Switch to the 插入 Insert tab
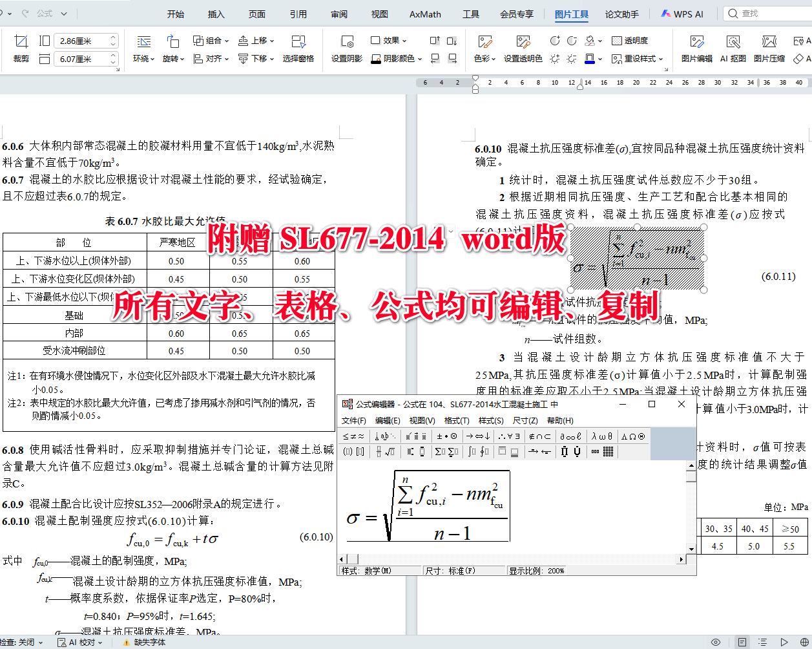The image size is (812, 649). pos(216,14)
